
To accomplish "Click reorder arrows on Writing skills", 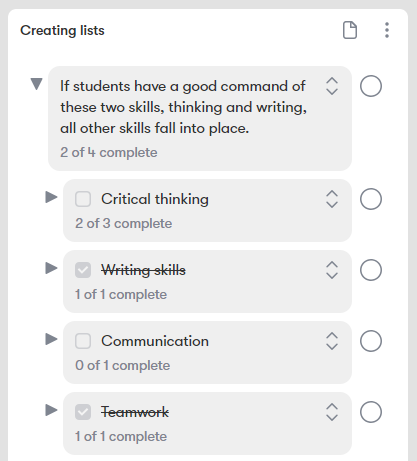I will coord(332,270).
